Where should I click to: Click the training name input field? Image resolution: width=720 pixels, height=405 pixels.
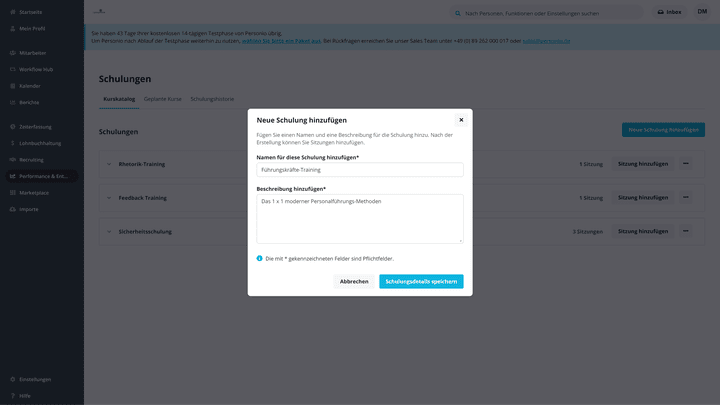pyautogui.click(x=359, y=170)
